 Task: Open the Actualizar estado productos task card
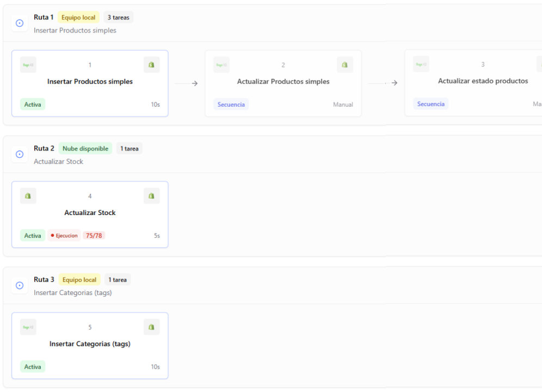pos(473,83)
